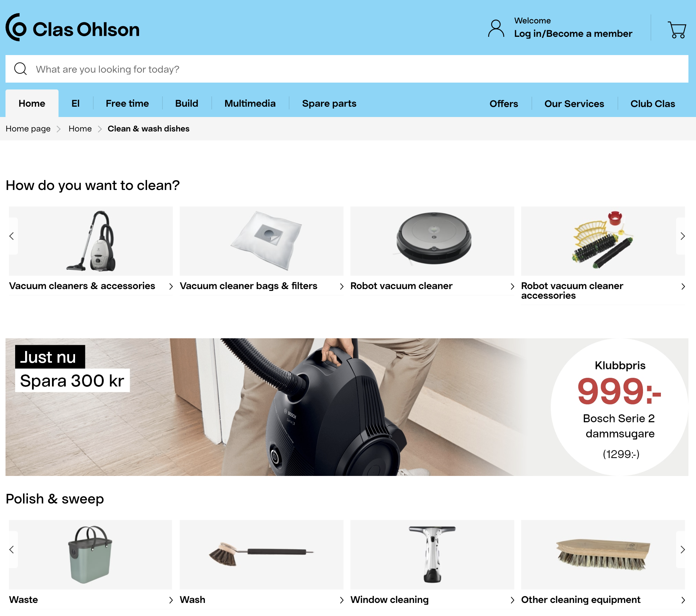Click Log in/Become a member link
Screen dimensions: 696x616
(573, 34)
